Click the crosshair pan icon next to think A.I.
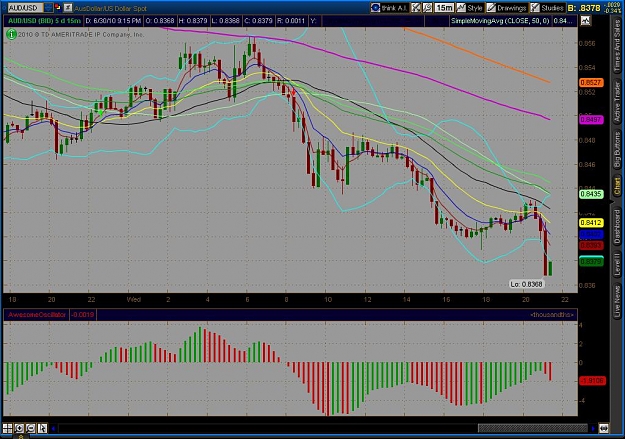The width and height of the screenshot is (625, 439). pos(416,8)
